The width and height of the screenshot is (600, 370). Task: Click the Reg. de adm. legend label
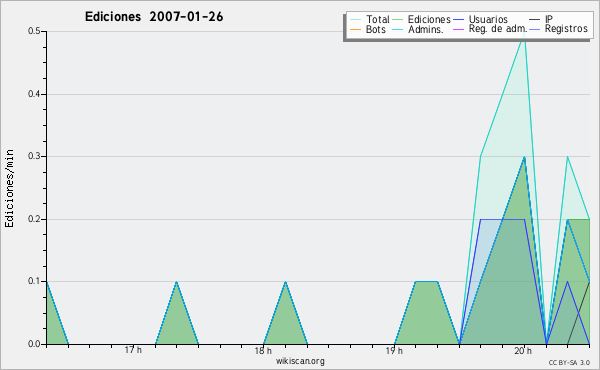tap(498, 29)
